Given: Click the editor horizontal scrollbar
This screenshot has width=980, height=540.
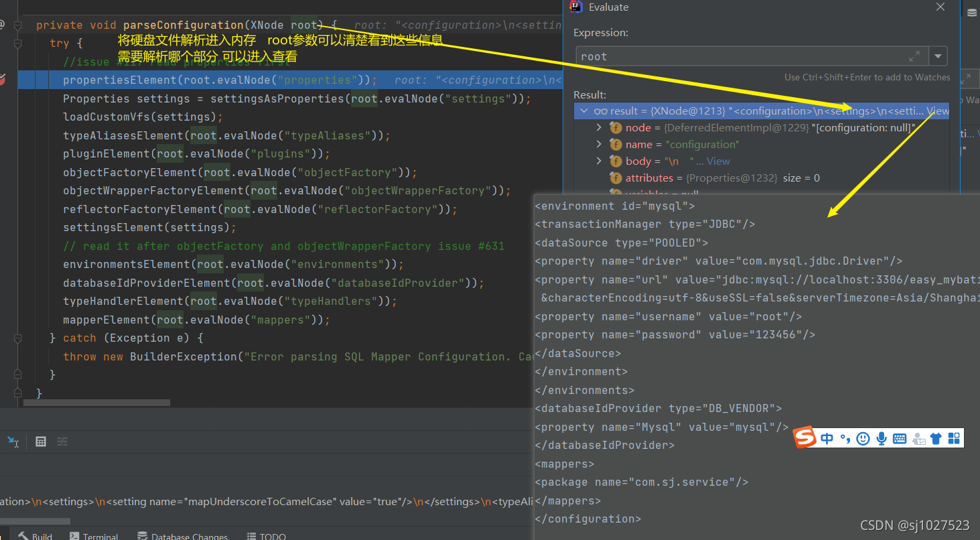Looking at the screenshot, I should pos(96,403).
